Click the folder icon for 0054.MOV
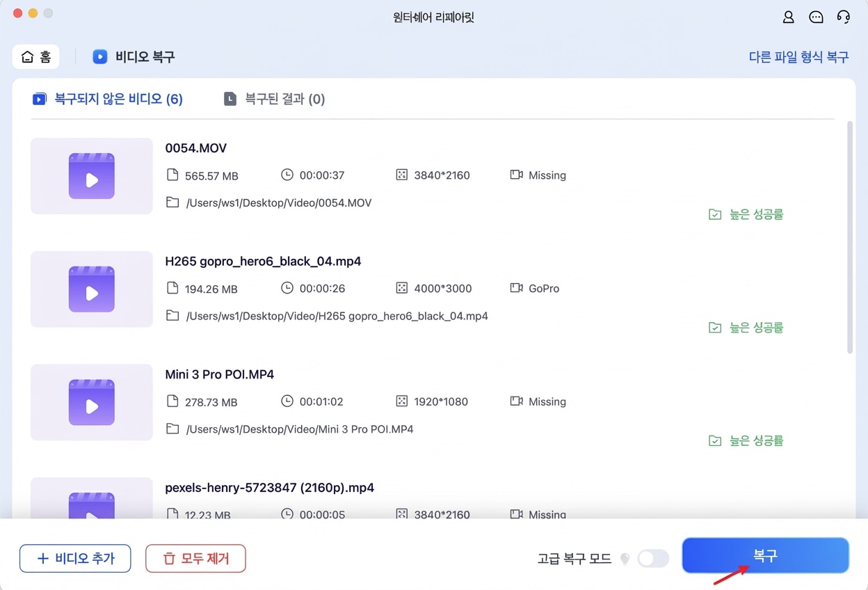Screen dimensions: 868x590 [172, 202]
